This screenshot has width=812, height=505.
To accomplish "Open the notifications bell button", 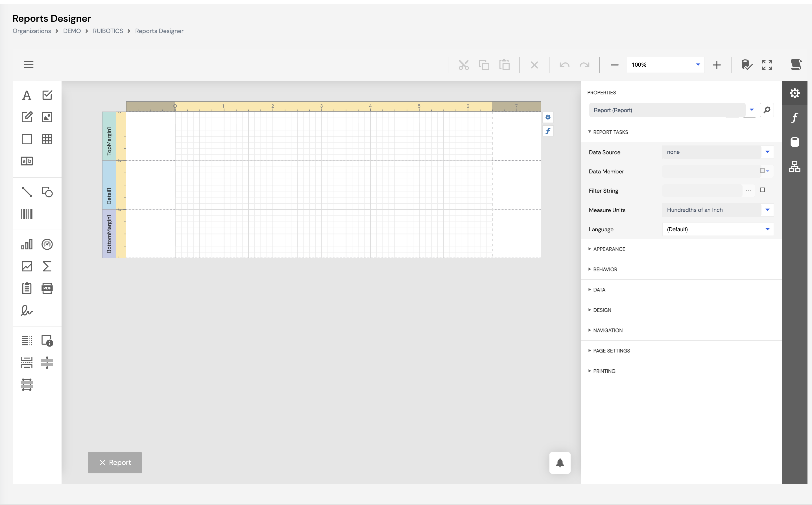I will (x=560, y=463).
